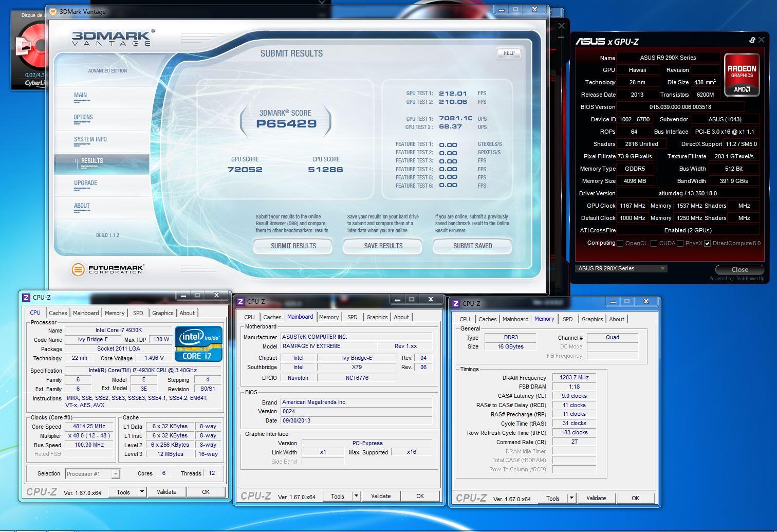Switch to SPD tab in left CPU-Z window
Image resolution: width=777 pixels, height=532 pixels.
pos(138,313)
